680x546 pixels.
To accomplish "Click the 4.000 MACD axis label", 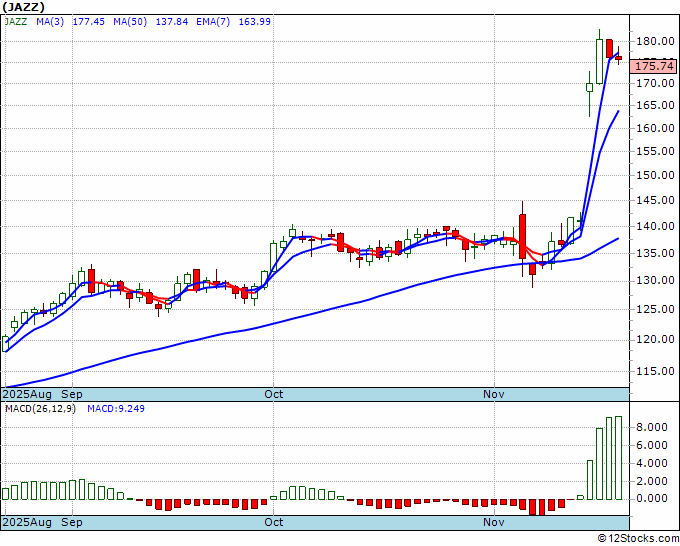I will pyautogui.click(x=651, y=463).
